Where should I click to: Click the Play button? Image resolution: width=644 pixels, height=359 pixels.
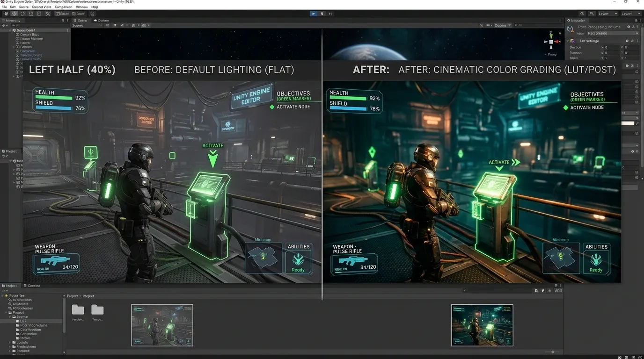point(314,14)
